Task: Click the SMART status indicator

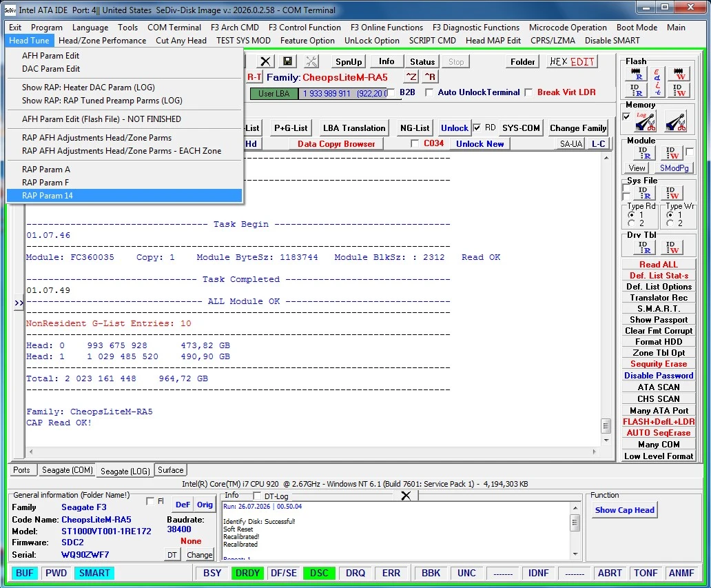Action: pos(94,573)
